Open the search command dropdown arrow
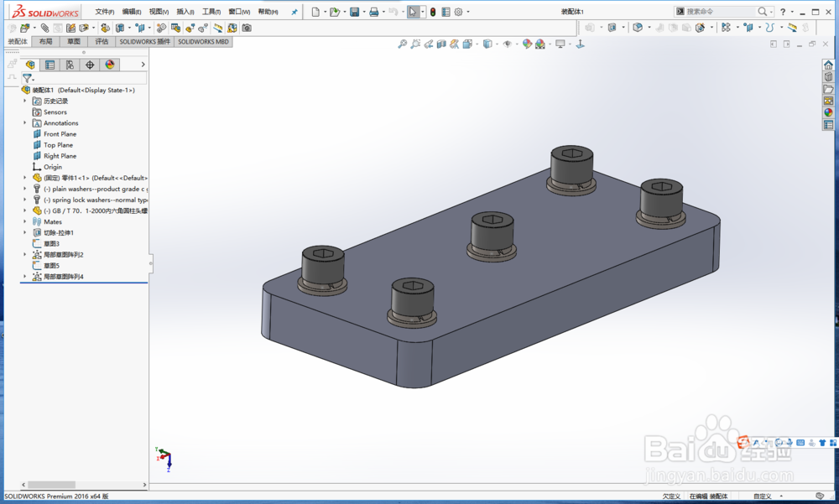The height and width of the screenshot is (504, 839). tap(771, 12)
